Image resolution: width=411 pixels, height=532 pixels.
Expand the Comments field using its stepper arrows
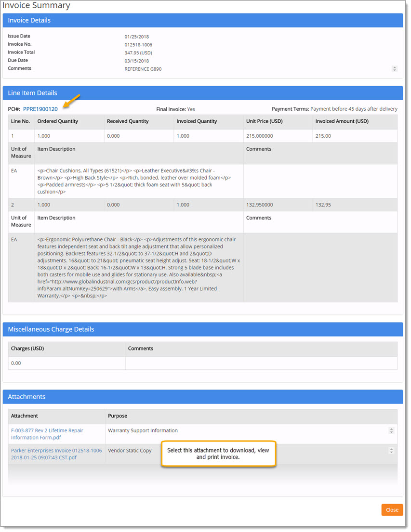tap(395, 69)
